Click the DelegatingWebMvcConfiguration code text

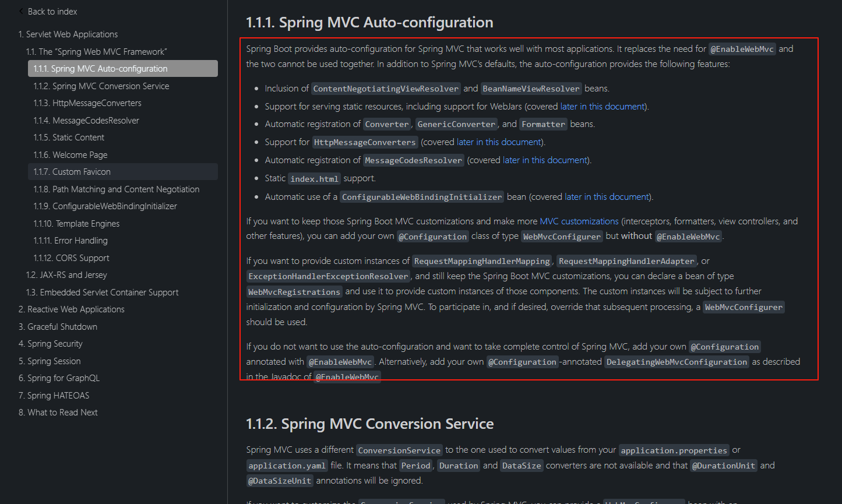point(677,362)
